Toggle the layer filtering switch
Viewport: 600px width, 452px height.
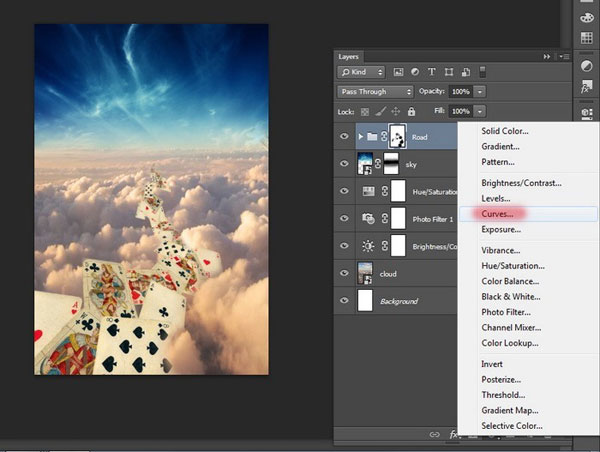tap(483, 72)
